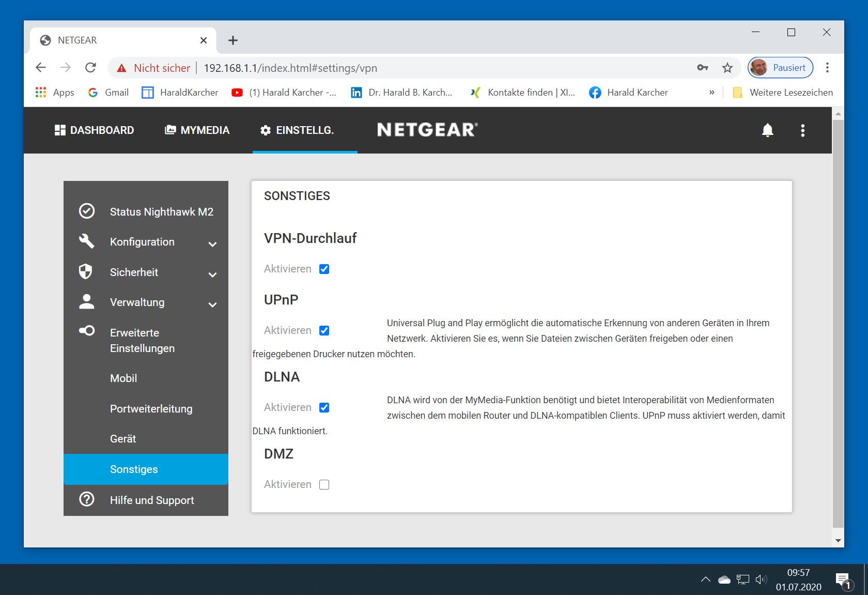868x595 pixels.
Task: Click the address bar URL
Action: (290, 68)
